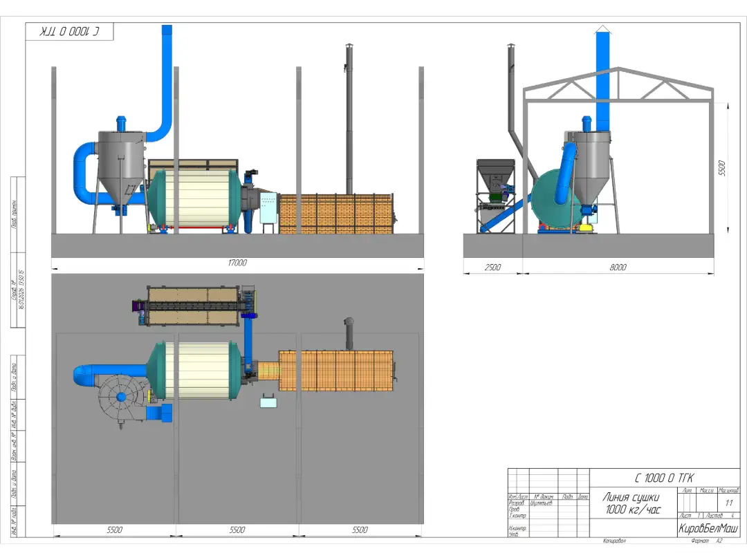The height and width of the screenshot is (560, 747).
Task: Select the white control cabinet in plan view
Action: pyautogui.click(x=268, y=401)
